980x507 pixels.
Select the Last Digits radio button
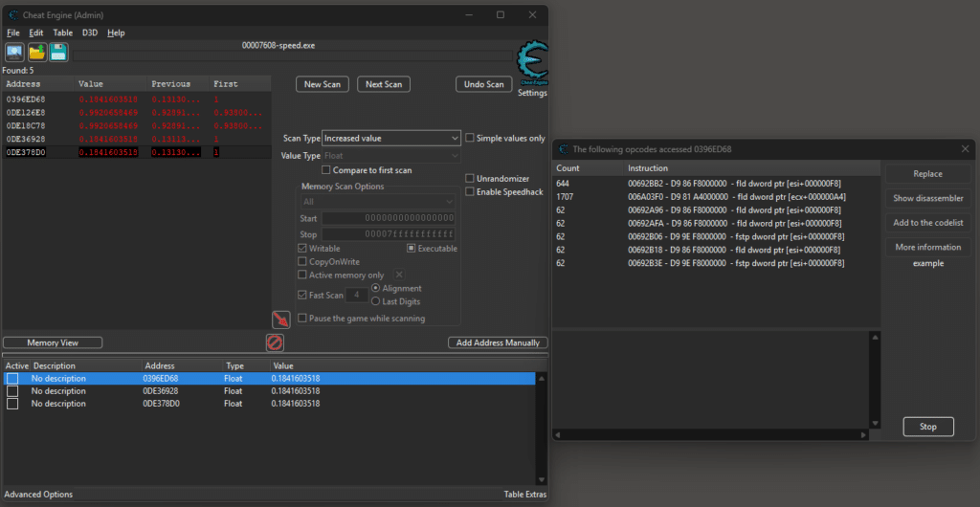point(376,301)
